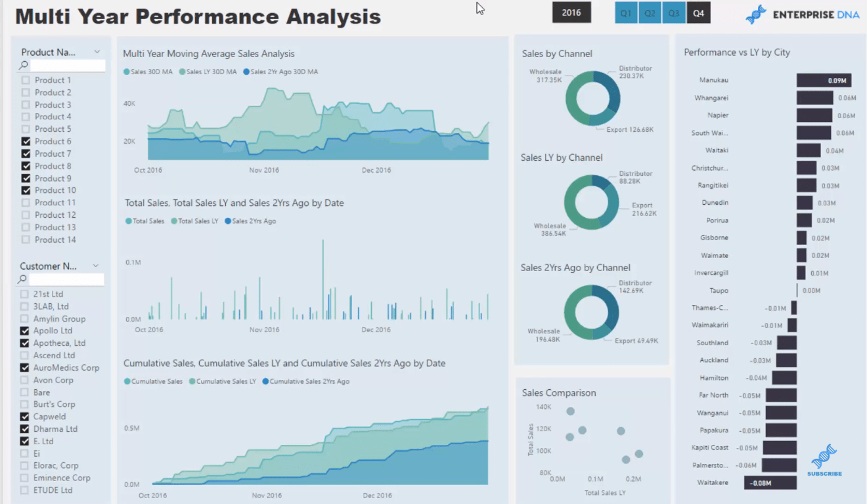
Task: Click the Eminence Corp customer row
Action: [x=62, y=478]
